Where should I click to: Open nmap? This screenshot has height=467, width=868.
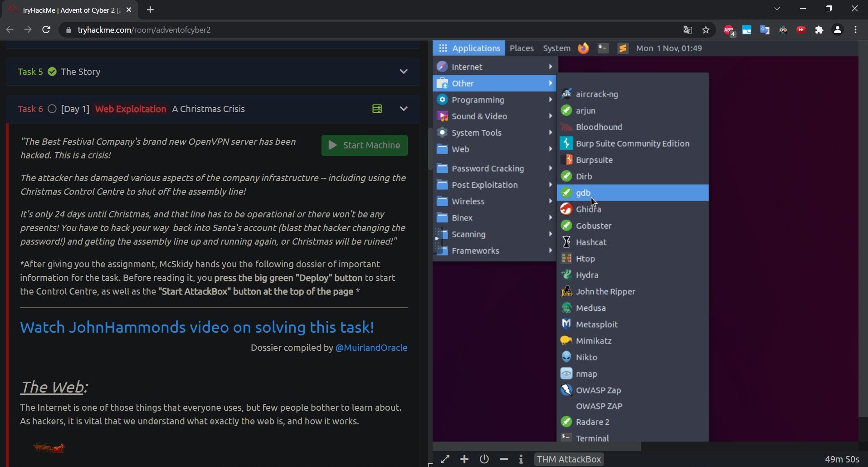click(x=633, y=374)
